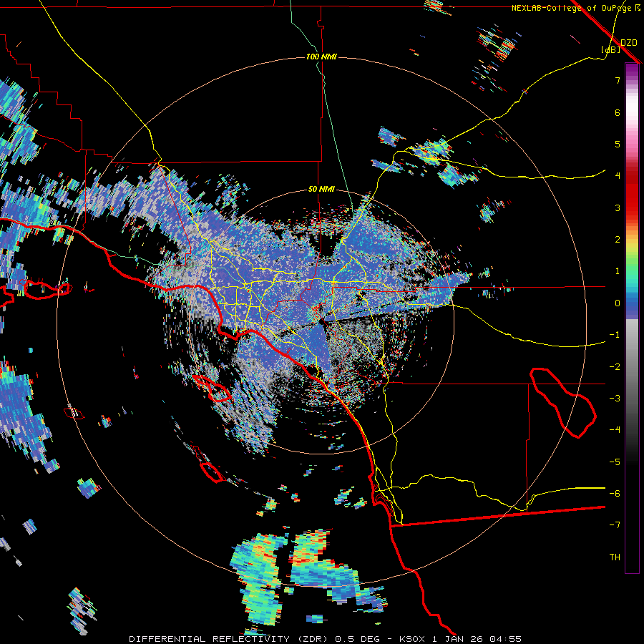Click the TH label on color scale
The height and width of the screenshot is (644, 644).
615,557
